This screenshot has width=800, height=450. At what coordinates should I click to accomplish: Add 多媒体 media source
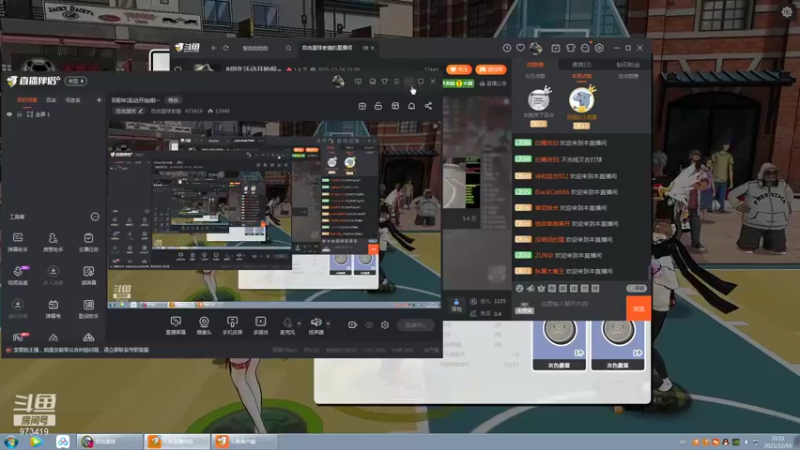[x=260, y=326]
